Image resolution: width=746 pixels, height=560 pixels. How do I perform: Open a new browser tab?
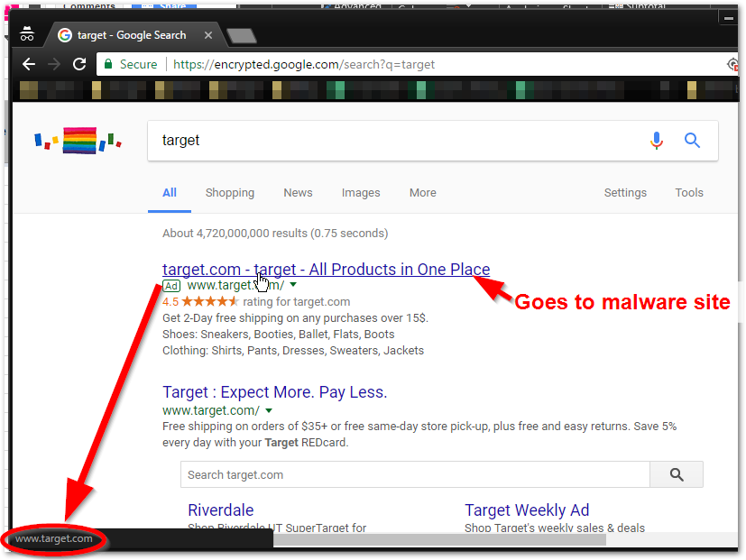point(241,36)
